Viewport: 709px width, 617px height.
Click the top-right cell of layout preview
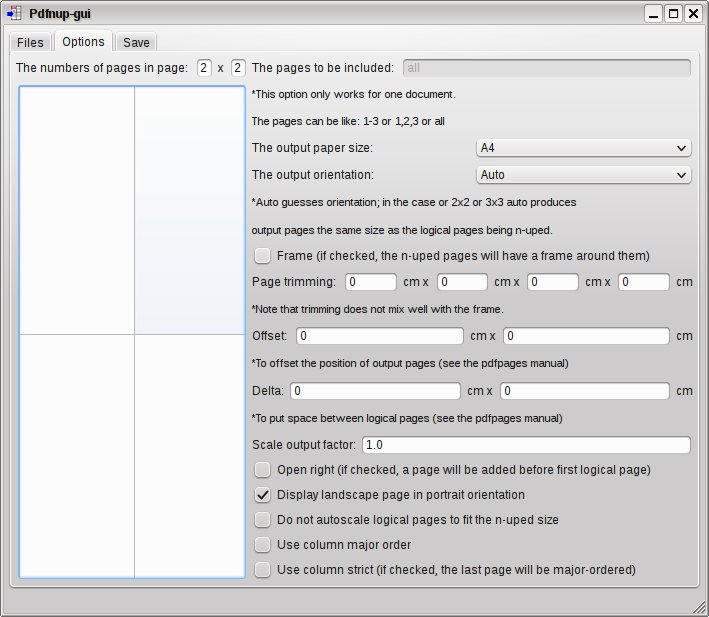coord(189,211)
